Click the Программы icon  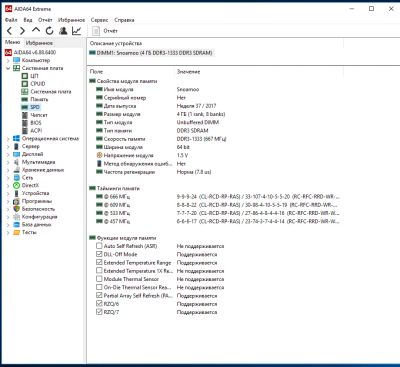pos(16,201)
